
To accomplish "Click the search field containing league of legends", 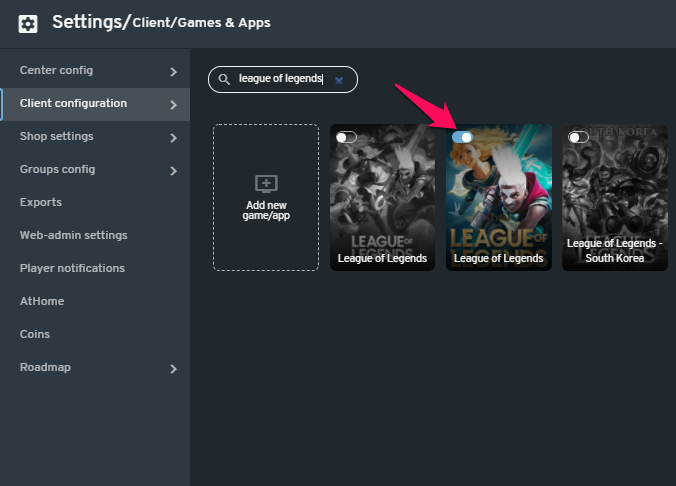I will coord(283,79).
